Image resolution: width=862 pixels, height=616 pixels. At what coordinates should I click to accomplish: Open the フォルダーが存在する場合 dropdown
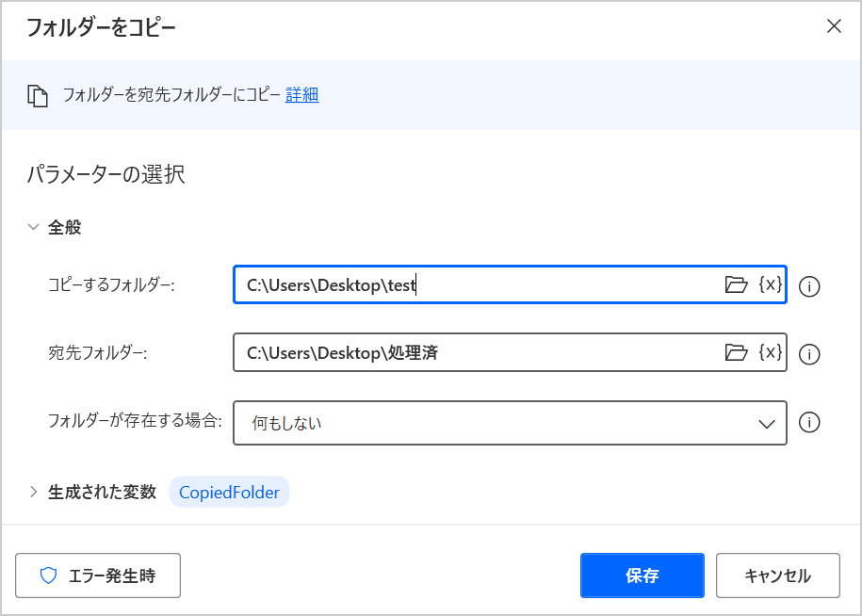(509, 423)
